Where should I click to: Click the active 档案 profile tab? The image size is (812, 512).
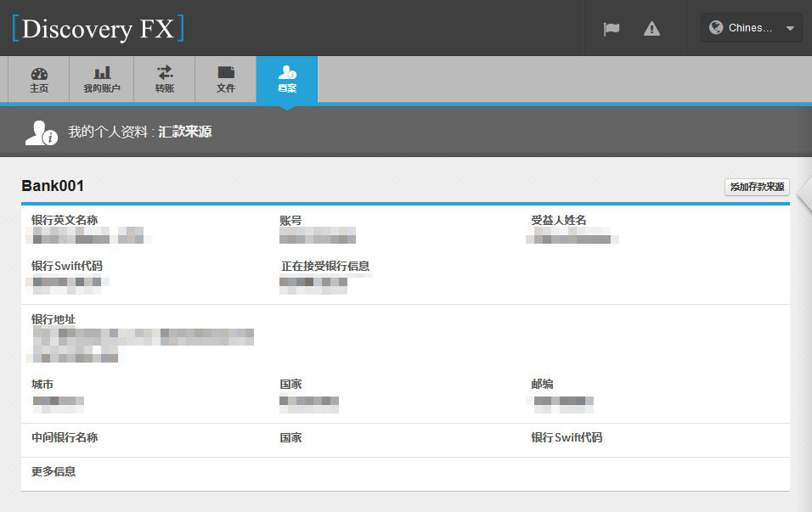point(287,80)
